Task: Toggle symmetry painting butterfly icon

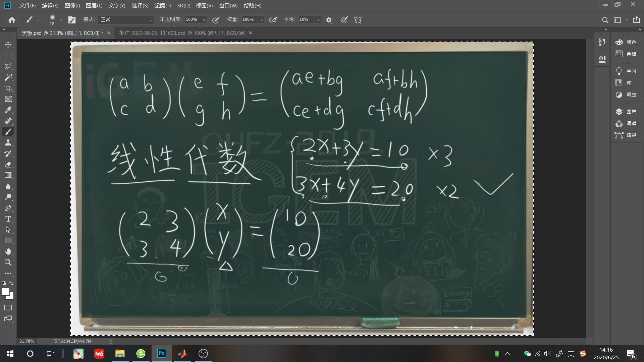Action: tap(358, 20)
